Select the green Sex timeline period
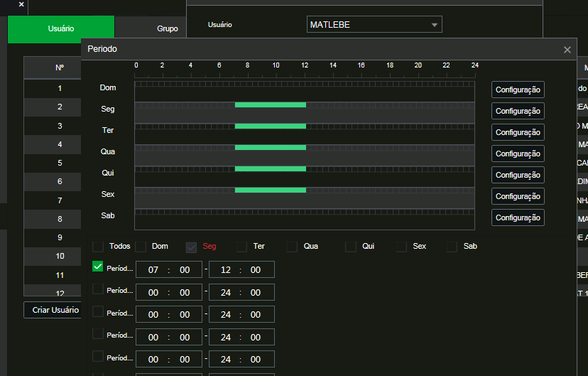Image resolution: width=588 pixels, height=376 pixels. [x=270, y=190]
